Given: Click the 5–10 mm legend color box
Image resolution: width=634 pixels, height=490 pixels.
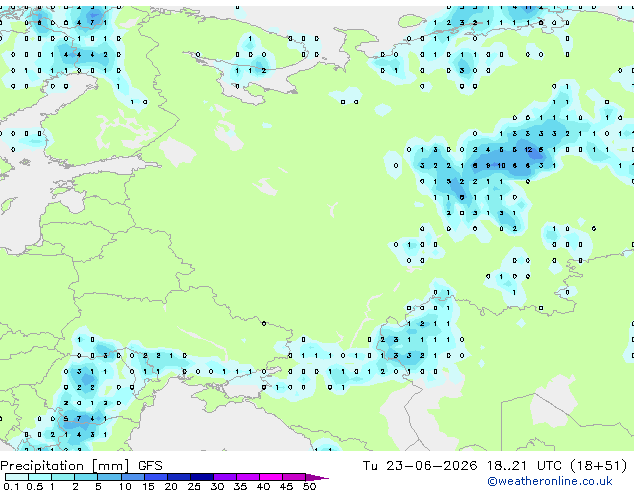Looking at the screenshot, I should tap(109, 477).
